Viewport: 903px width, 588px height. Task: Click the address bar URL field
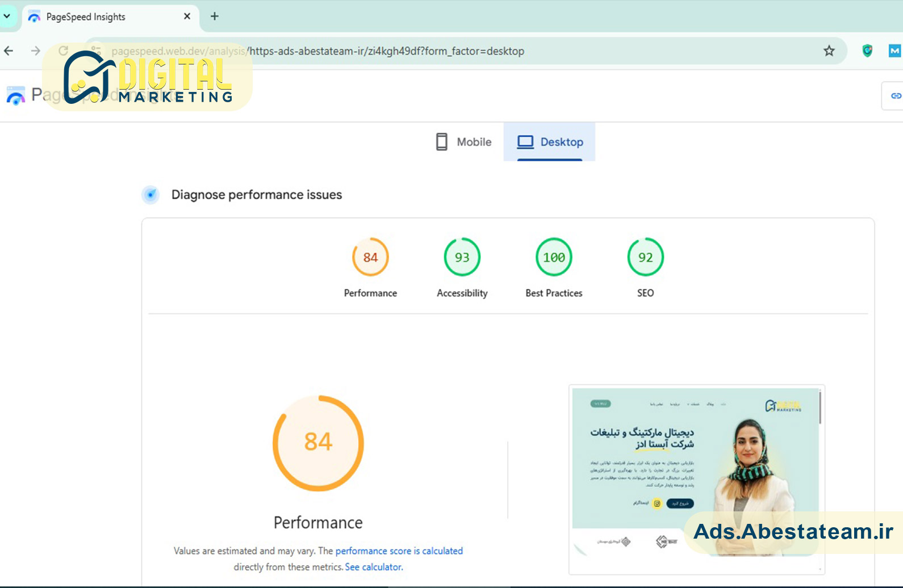(466, 51)
